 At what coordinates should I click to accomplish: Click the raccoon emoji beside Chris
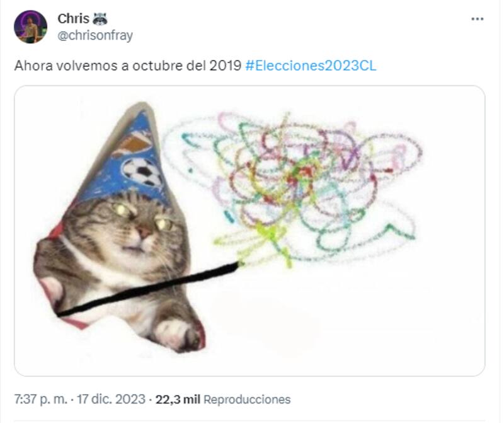click(100, 19)
